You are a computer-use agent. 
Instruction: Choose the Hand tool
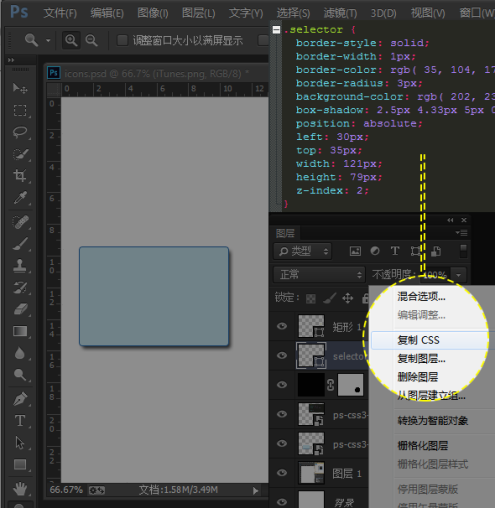click(20, 489)
